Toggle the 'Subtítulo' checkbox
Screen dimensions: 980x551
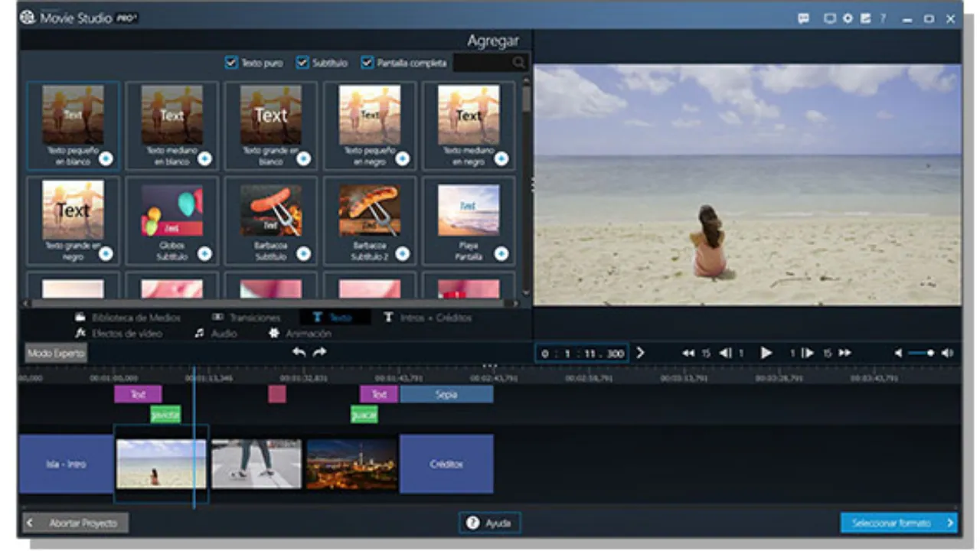coord(302,63)
